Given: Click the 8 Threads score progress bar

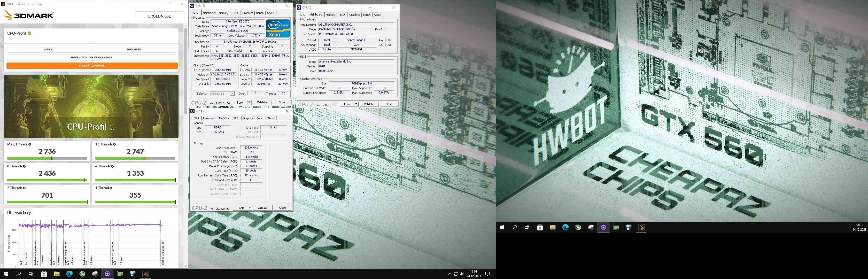Looking at the screenshot, I should tap(47, 180).
